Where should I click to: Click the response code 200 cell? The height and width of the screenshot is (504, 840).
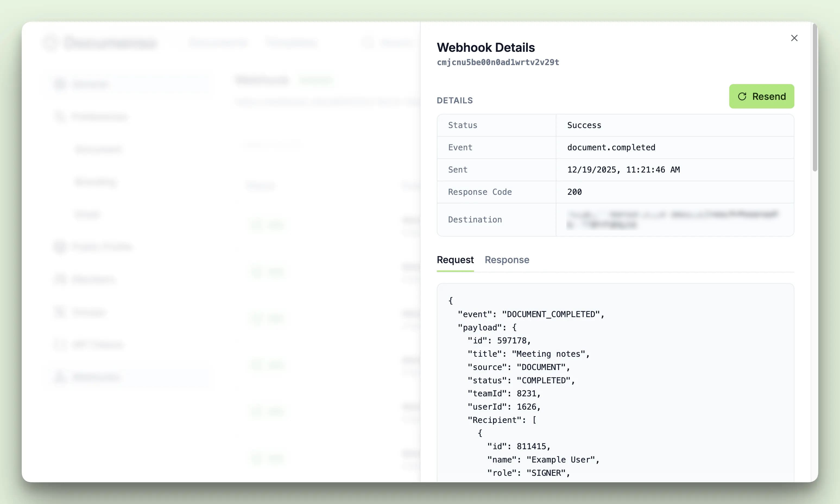click(574, 192)
